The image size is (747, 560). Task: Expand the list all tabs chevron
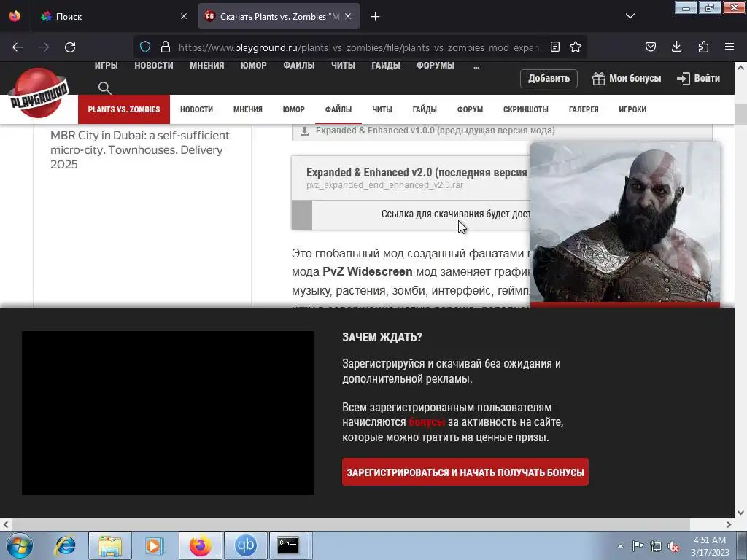click(630, 16)
